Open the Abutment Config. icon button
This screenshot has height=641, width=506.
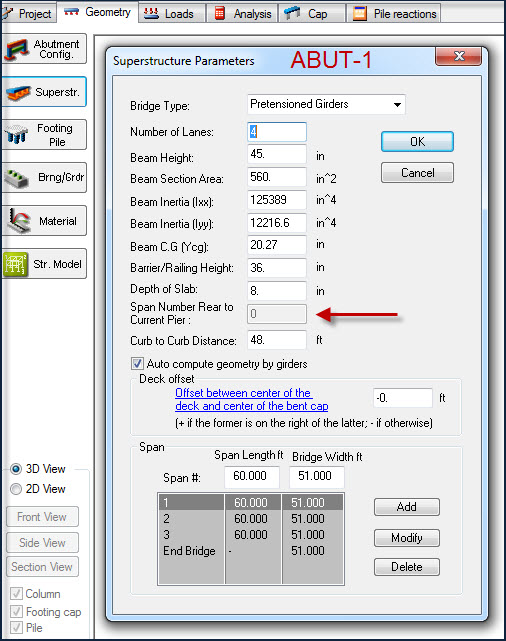tap(44, 49)
